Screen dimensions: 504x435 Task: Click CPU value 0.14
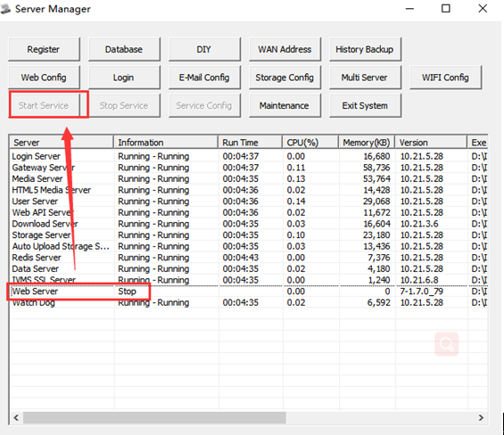tap(296, 201)
